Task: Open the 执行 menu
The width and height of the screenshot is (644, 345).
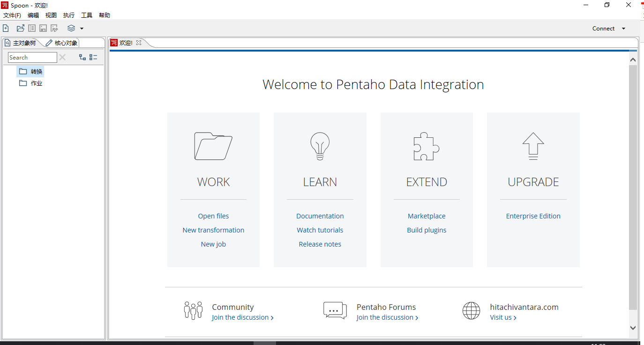Action: (x=69, y=15)
